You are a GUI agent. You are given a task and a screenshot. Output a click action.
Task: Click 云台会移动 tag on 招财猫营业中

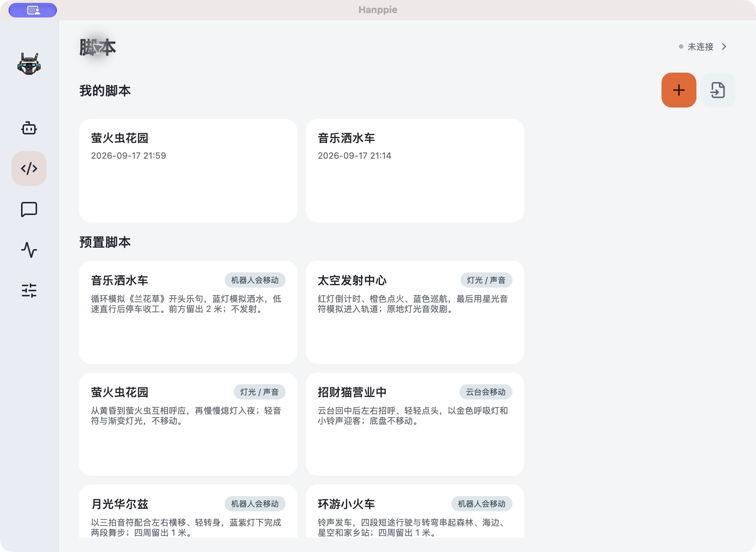pos(486,392)
